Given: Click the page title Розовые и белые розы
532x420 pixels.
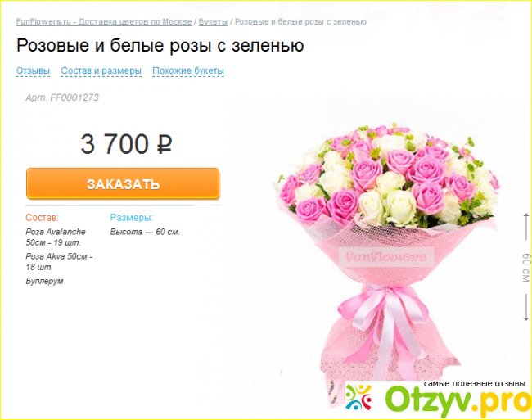Looking at the screenshot, I should coord(160,46).
